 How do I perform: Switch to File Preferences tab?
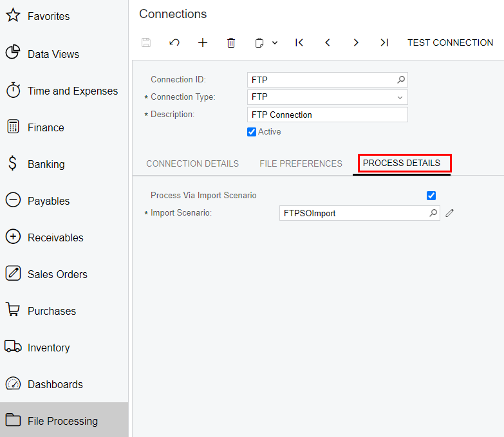point(301,163)
